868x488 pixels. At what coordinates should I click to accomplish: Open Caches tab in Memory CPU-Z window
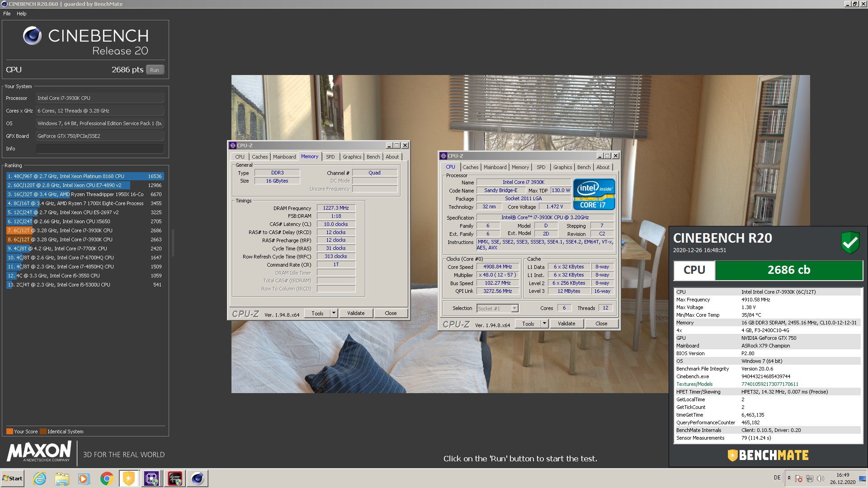coord(259,157)
